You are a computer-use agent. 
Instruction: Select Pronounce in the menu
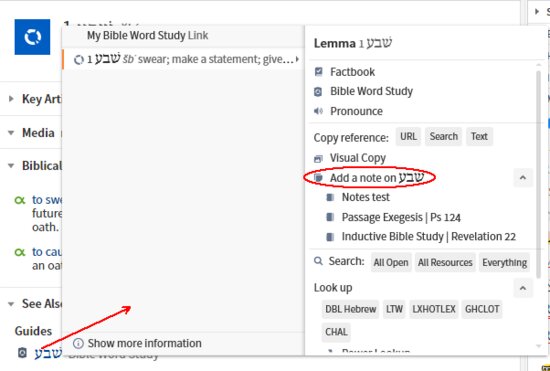click(356, 111)
